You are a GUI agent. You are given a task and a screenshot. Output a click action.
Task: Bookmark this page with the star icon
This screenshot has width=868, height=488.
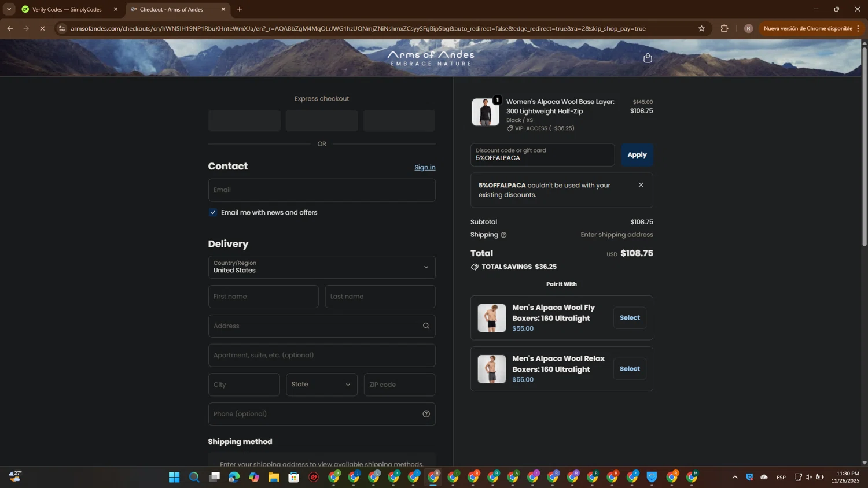click(x=701, y=28)
